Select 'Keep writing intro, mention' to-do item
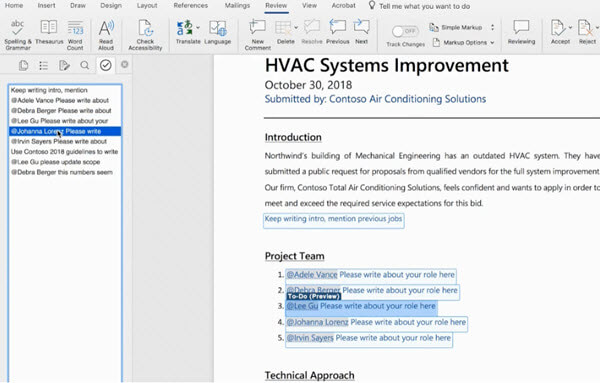The height and width of the screenshot is (383, 600). point(65,90)
